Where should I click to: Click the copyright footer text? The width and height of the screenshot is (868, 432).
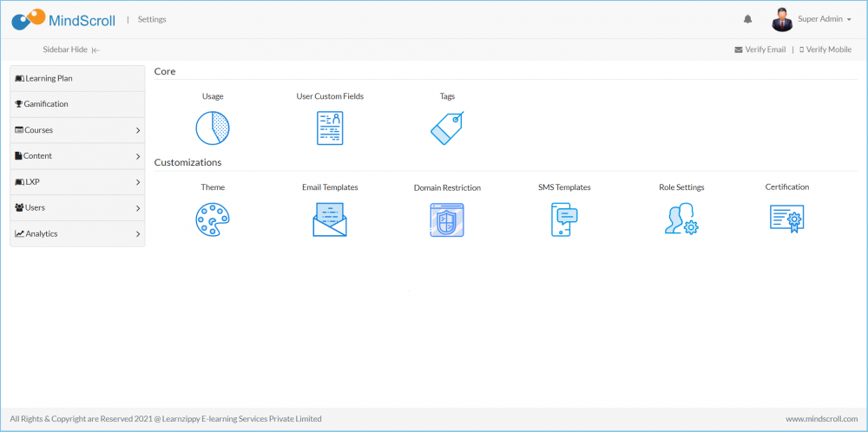pos(166,419)
